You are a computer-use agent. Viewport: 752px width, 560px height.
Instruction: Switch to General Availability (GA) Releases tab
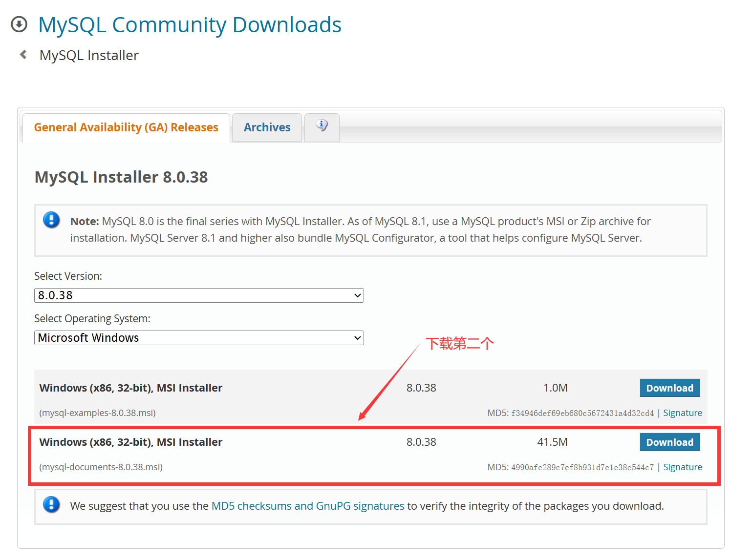(126, 127)
